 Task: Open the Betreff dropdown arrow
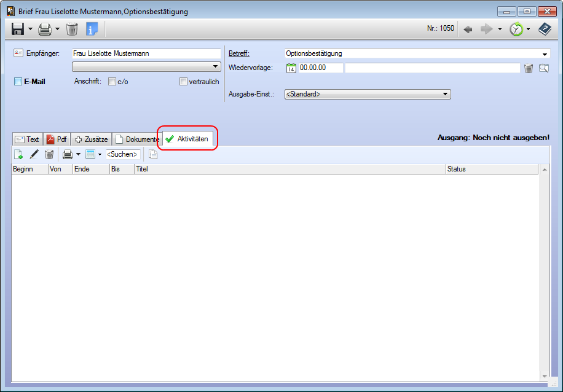(x=545, y=54)
